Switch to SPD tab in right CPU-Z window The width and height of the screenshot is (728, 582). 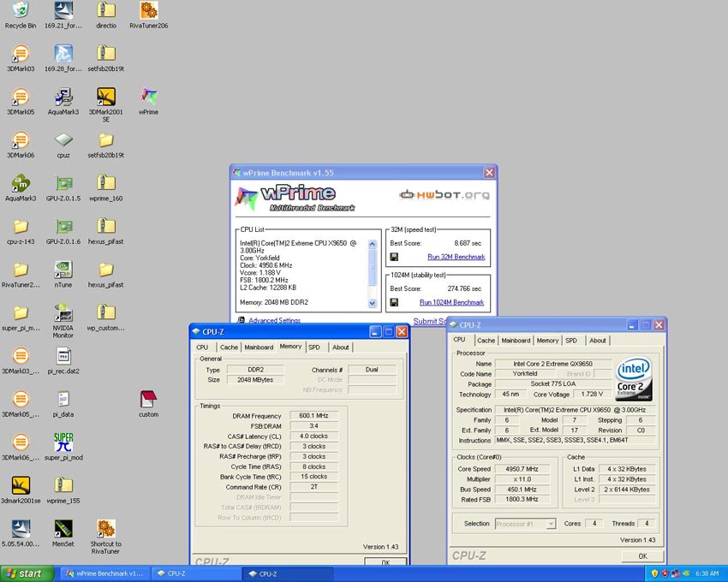click(571, 340)
